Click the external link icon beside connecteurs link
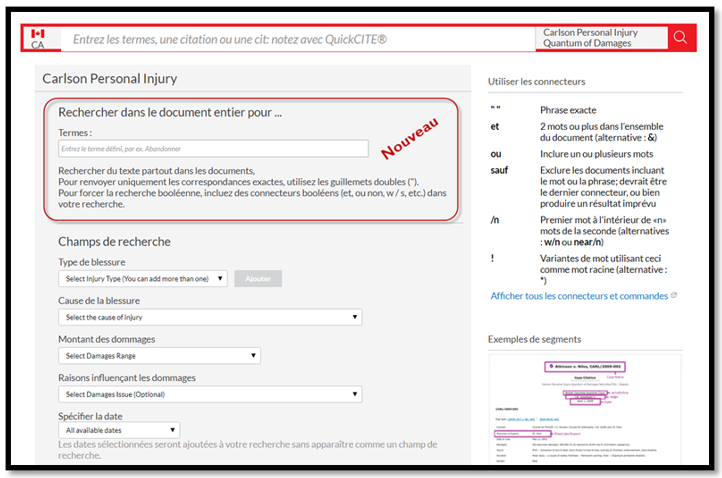Viewport: 722px width, 478px height. [x=674, y=295]
